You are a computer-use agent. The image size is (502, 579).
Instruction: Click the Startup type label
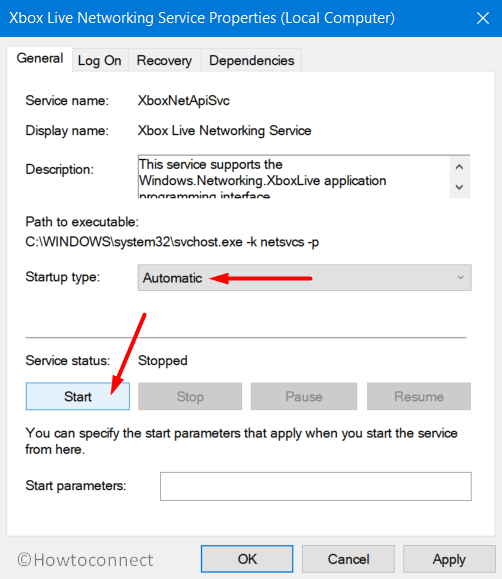point(63,277)
